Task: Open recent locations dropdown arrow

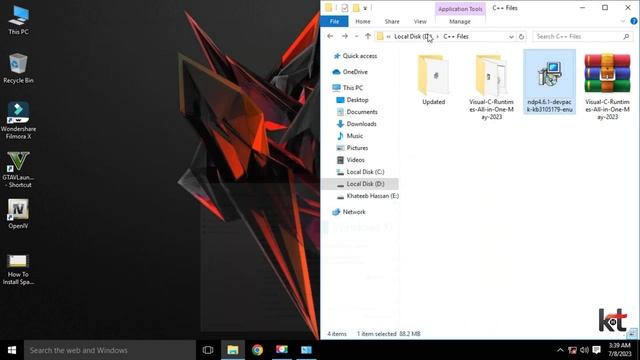Action: (x=356, y=37)
